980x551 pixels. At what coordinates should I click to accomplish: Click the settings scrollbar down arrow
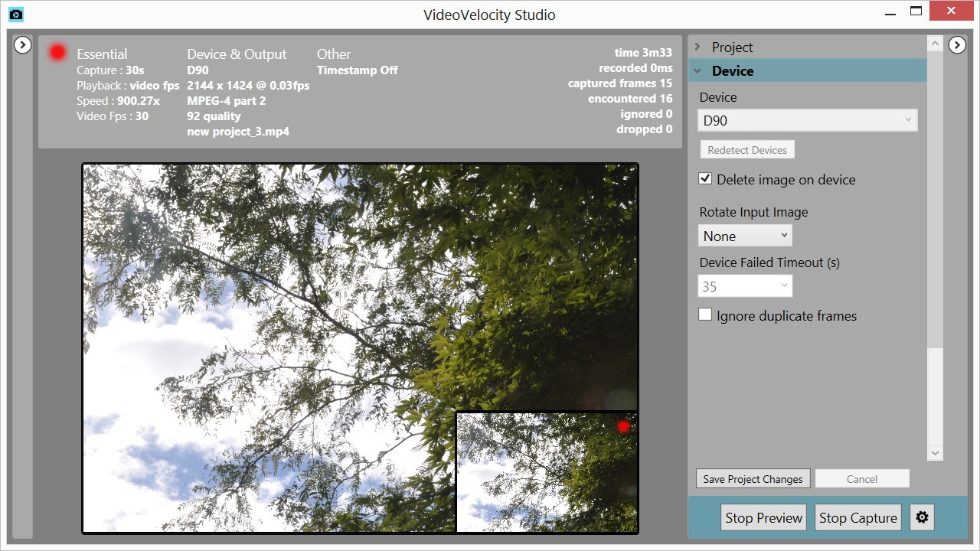pyautogui.click(x=935, y=453)
